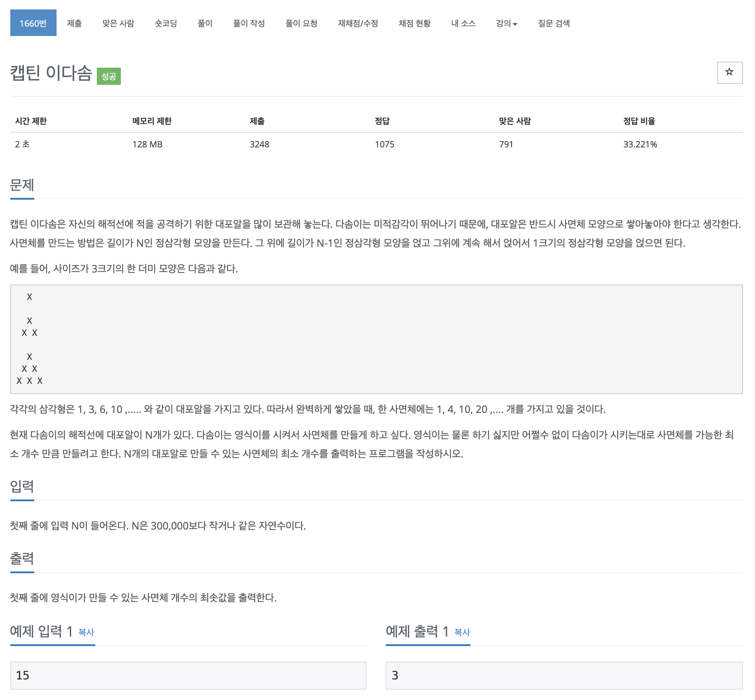Click the 출력 section heading
The image size is (755, 700).
click(22, 558)
